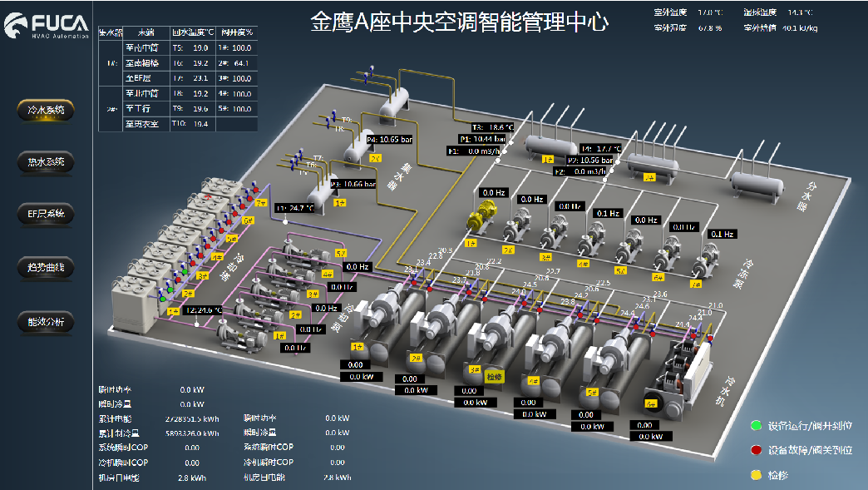Click the 检修 tag on chiller 3#
The width and height of the screenshot is (868, 490).
tap(495, 377)
